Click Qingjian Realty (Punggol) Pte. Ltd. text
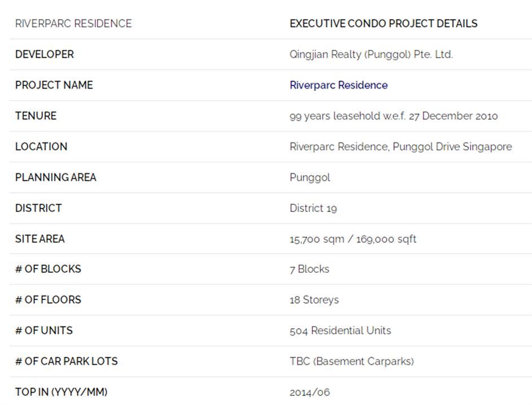The image size is (532, 405). (371, 54)
